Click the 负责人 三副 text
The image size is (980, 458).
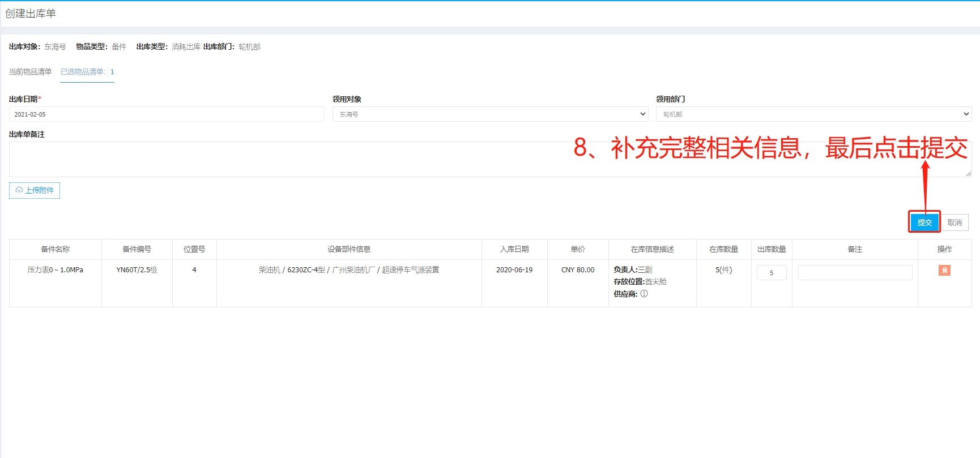633,270
